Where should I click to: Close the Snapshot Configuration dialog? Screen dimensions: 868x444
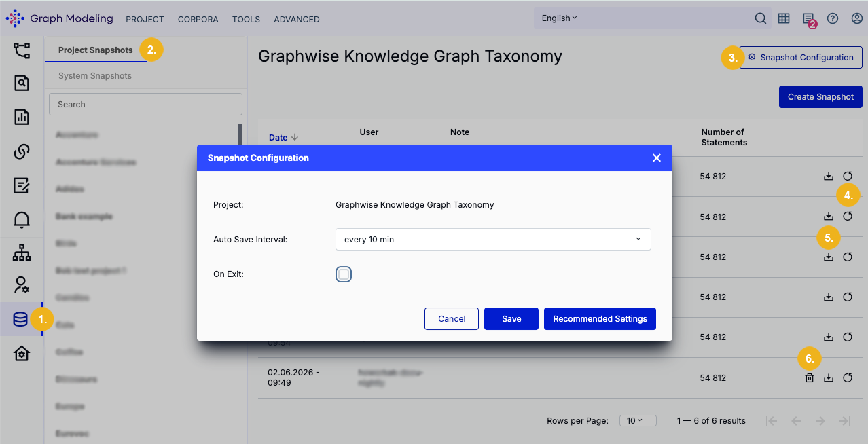657,158
